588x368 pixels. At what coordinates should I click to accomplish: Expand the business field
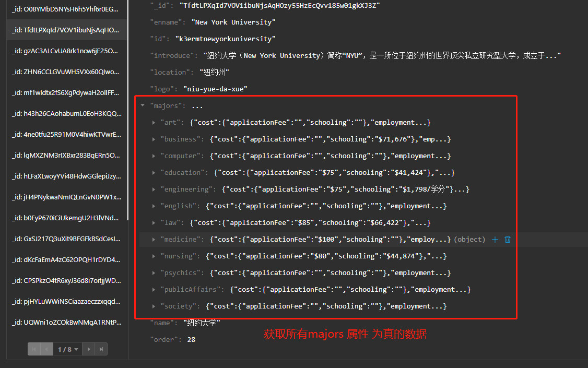(154, 139)
